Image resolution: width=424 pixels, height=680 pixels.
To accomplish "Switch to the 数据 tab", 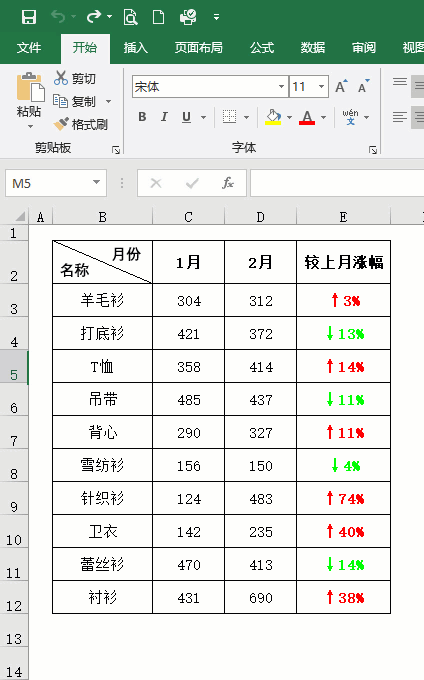I will click(x=313, y=47).
